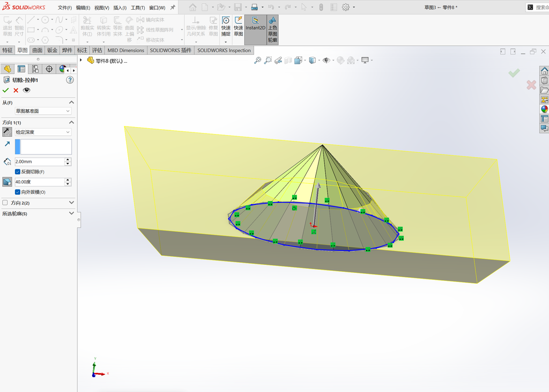Screen dimensions: 549x392
Task: Toggle the detailed preview eye icon
Action: coord(27,90)
